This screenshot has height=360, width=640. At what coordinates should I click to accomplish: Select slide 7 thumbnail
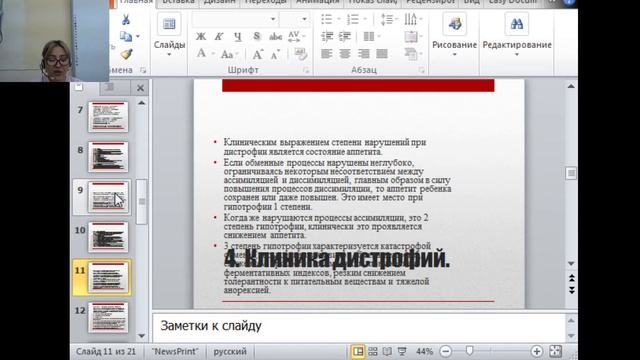click(108, 117)
